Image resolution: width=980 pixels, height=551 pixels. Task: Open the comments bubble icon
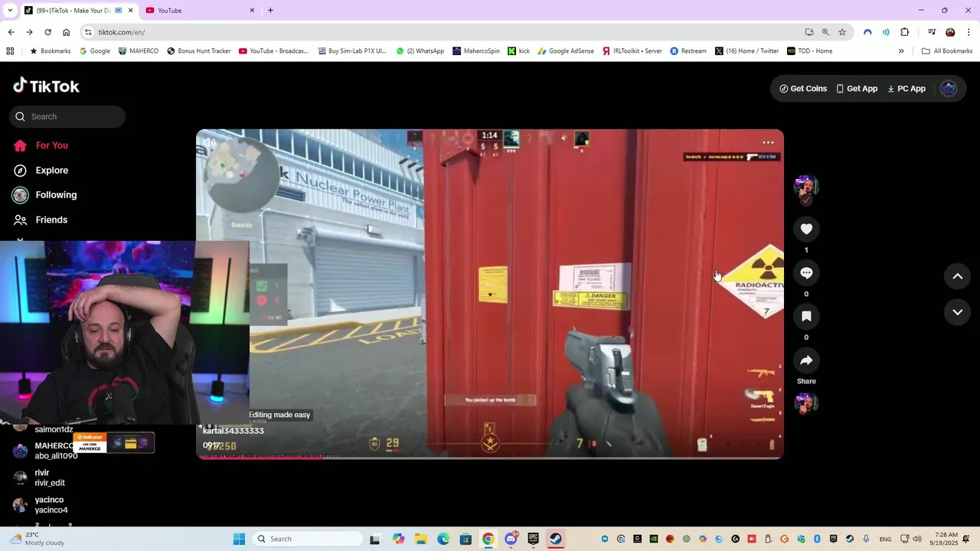coord(806,272)
